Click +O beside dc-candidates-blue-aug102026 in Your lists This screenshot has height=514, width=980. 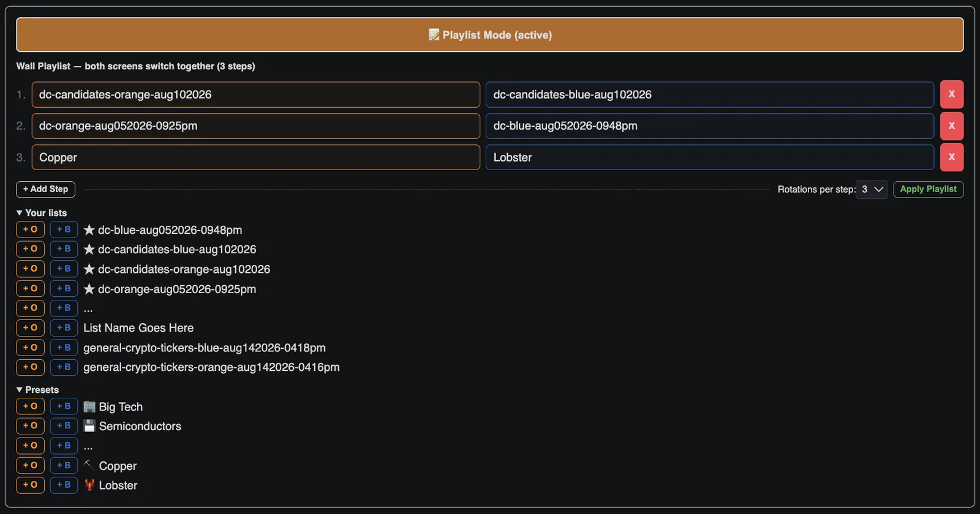pyautogui.click(x=30, y=249)
